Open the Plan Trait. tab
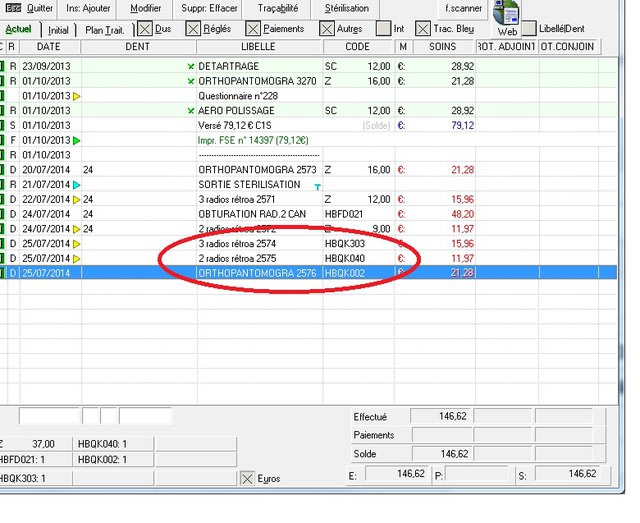Image resolution: width=640 pixels, height=523 pixels. pos(105,29)
